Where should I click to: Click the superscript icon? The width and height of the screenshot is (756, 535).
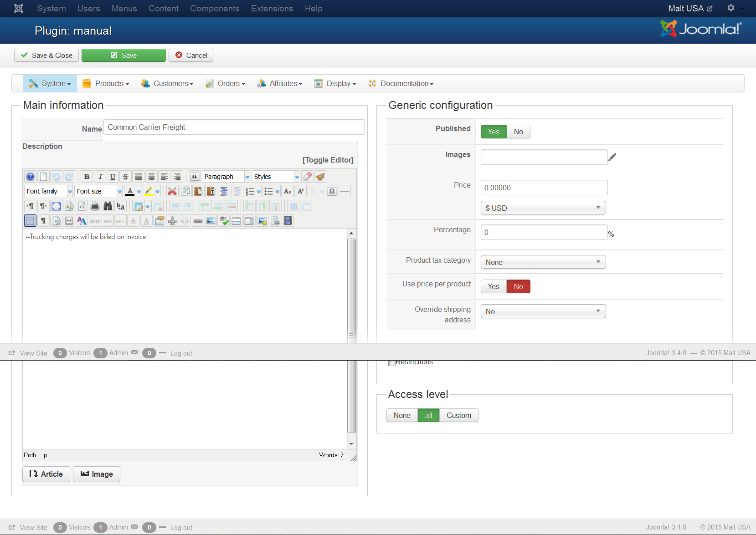pyautogui.click(x=300, y=191)
